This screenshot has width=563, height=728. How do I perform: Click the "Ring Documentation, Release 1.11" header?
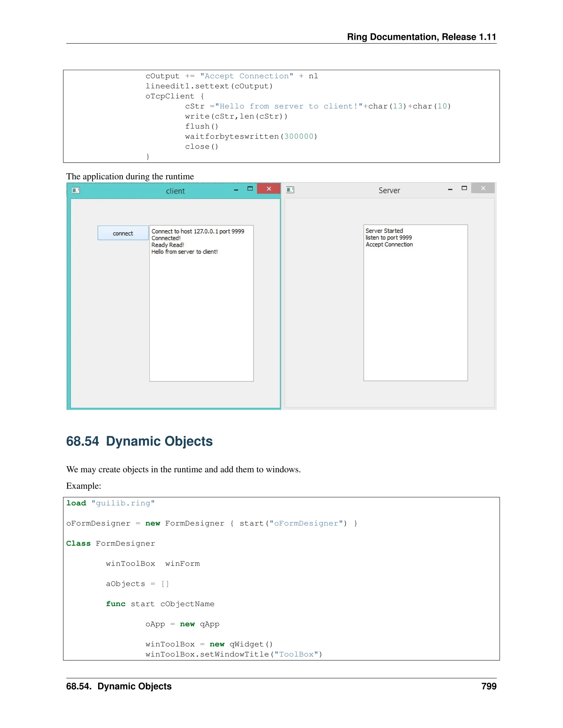coord(421,37)
